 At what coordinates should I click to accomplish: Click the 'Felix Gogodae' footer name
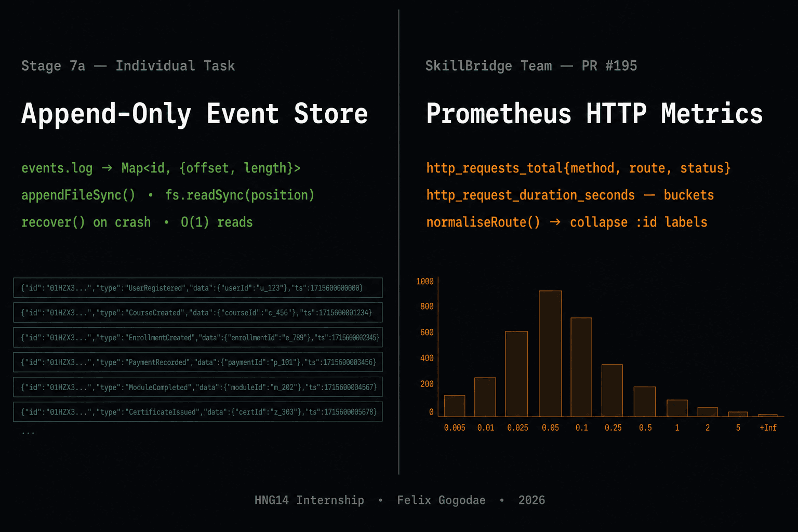click(x=441, y=500)
